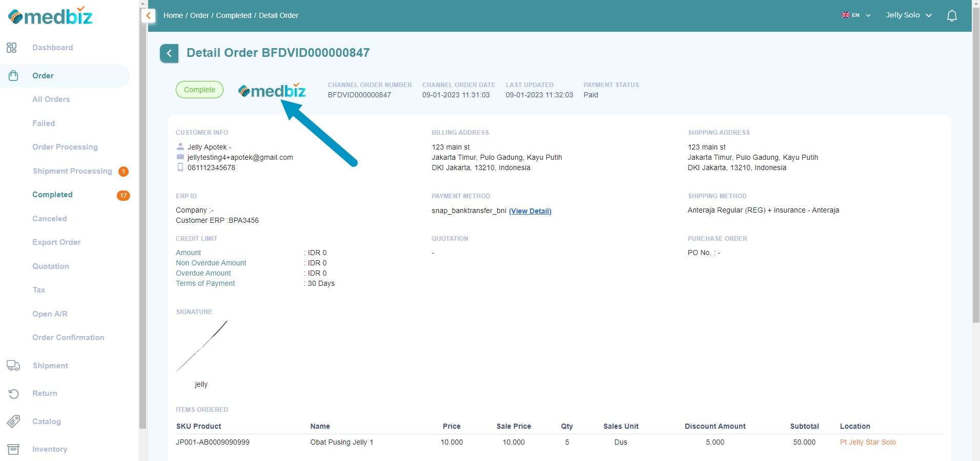Click the green Complete status badge
Viewport: 980px width, 461px height.
pyautogui.click(x=199, y=89)
